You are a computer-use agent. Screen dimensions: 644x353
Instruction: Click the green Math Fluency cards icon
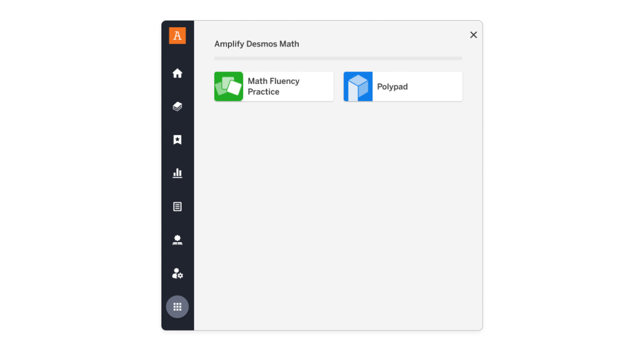pos(228,87)
